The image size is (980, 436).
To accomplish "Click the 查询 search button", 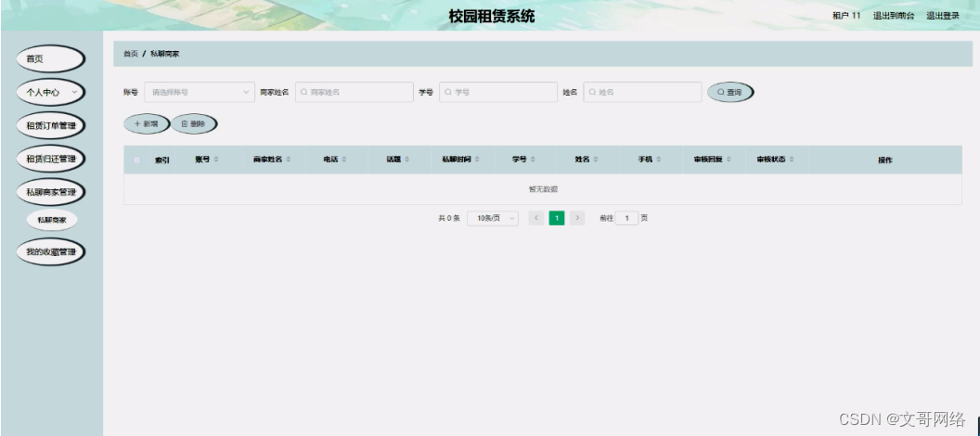I will click(x=730, y=92).
